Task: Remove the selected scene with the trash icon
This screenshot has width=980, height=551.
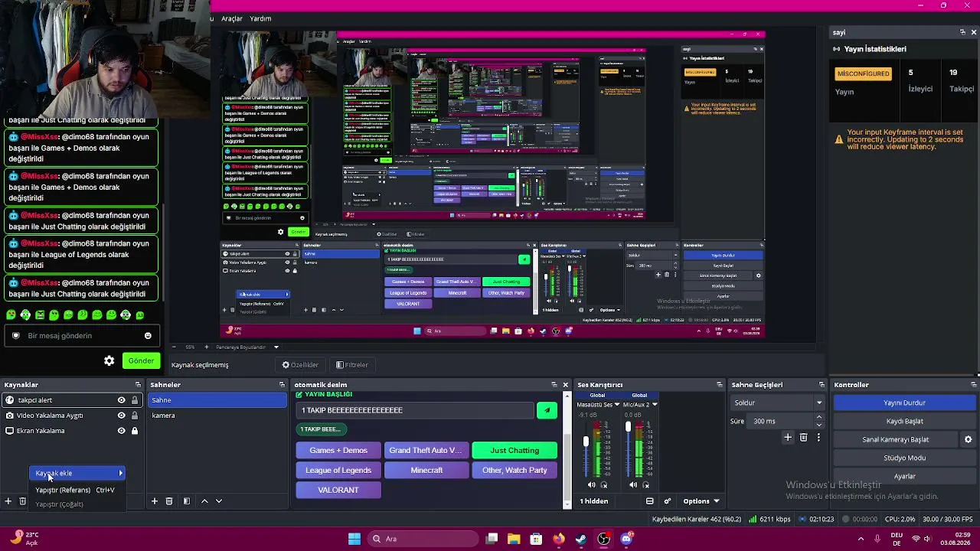Action: [169, 501]
